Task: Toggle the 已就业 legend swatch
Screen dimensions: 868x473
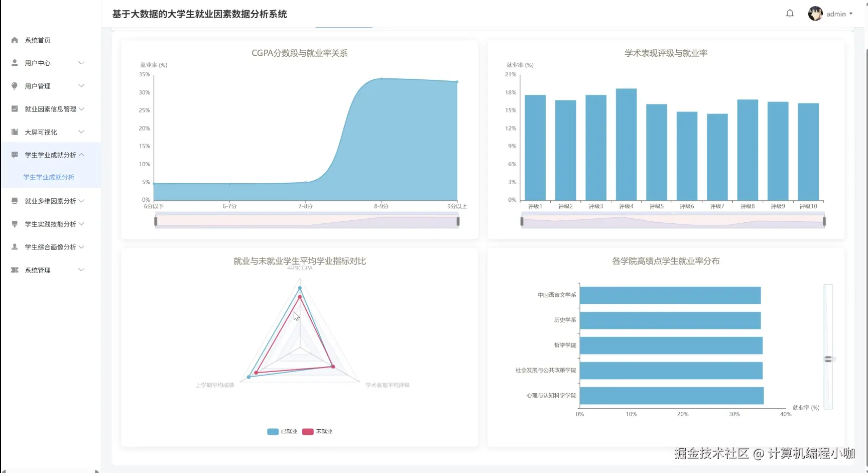Action: (273, 431)
